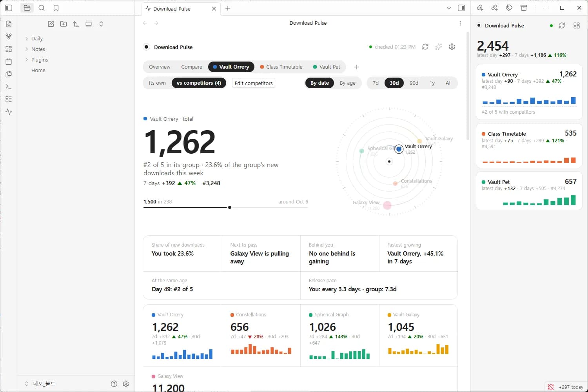Change sort order icon
The width and height of the screenshot is (588, 392).
[x=76, y=24]
